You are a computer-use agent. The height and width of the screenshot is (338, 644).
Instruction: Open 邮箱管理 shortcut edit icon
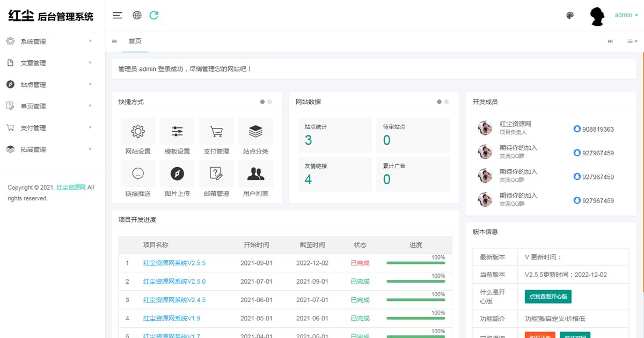[x=216, y=174]
